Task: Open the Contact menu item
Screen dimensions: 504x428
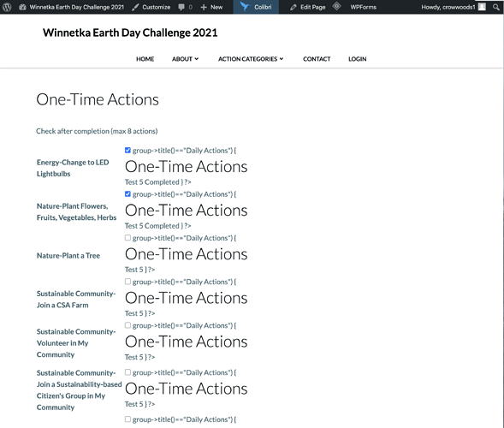Action: 317,59
